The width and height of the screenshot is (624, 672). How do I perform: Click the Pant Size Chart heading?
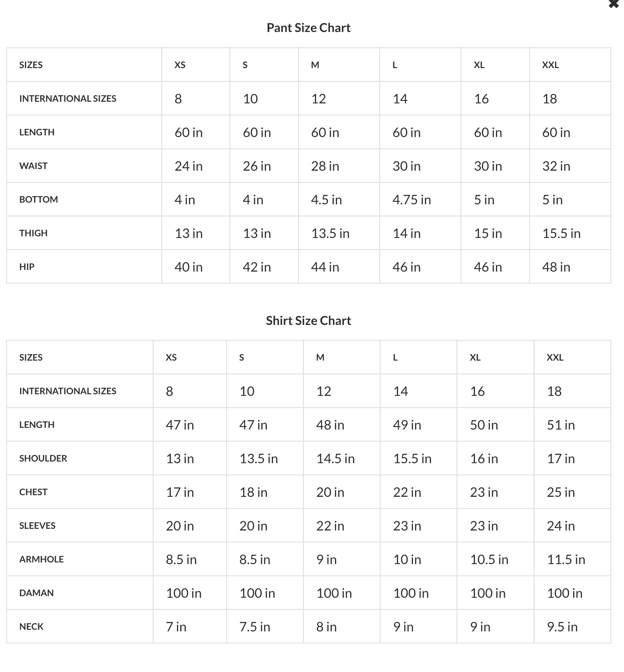coord(308,27)
